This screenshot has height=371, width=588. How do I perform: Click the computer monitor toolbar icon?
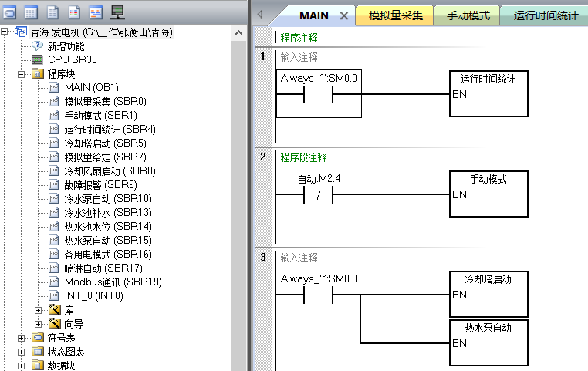[117, 12]
